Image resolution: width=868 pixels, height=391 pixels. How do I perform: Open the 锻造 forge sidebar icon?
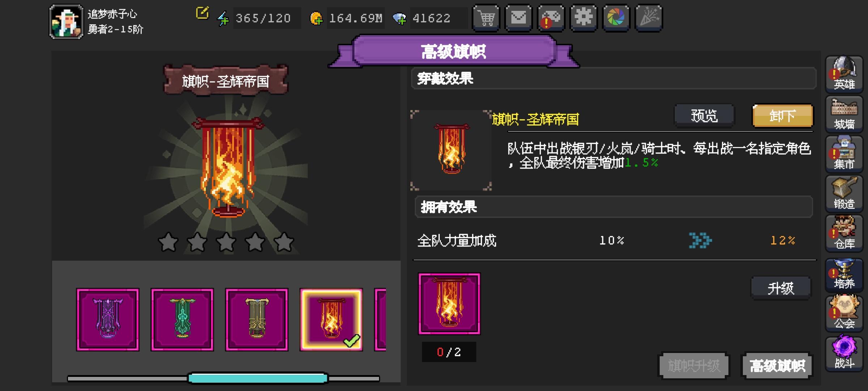pos(844,193)
